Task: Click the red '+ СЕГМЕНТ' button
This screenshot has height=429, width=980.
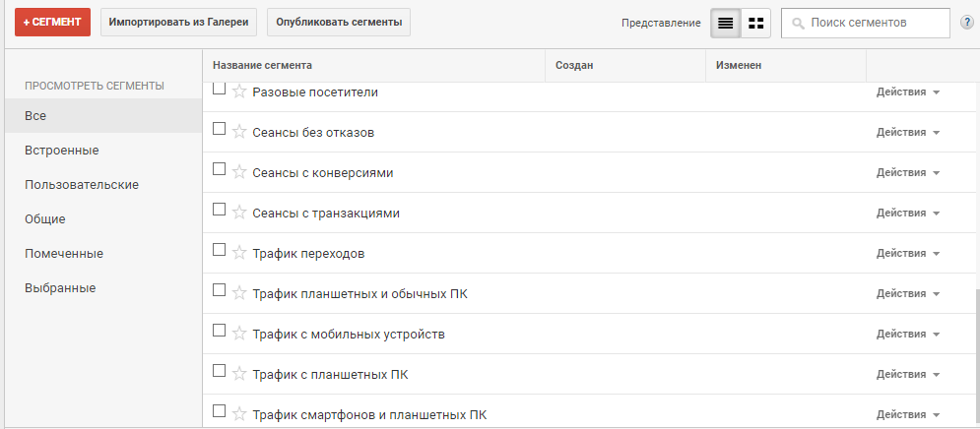Action: pyautogui.click(x=52, y=22)
